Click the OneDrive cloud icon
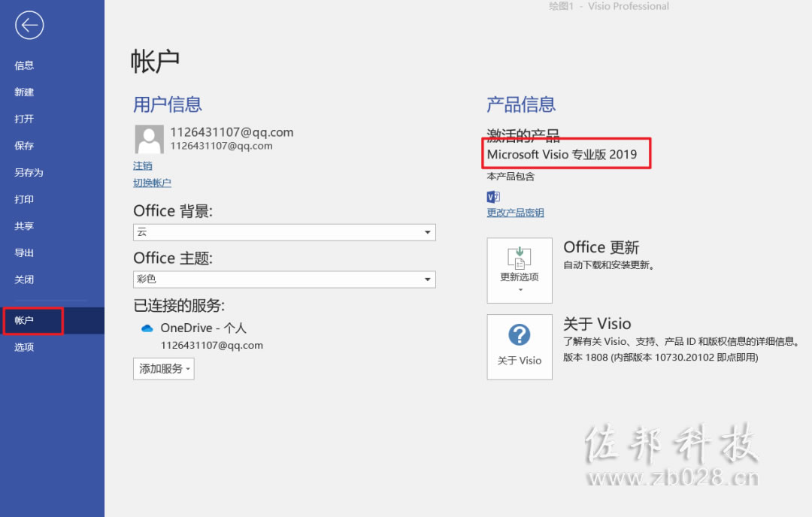The width and height of the screenshot is (812, 517). pyautogui.click(x=147, y=328)
